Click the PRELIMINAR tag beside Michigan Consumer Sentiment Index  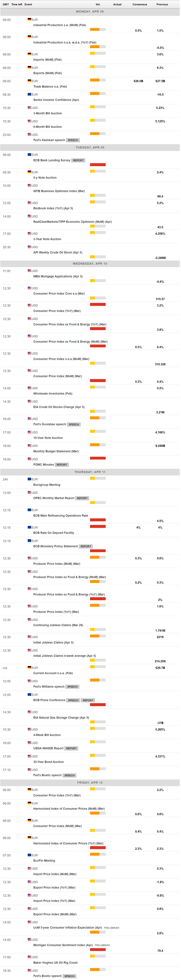(x=102, y=945)
